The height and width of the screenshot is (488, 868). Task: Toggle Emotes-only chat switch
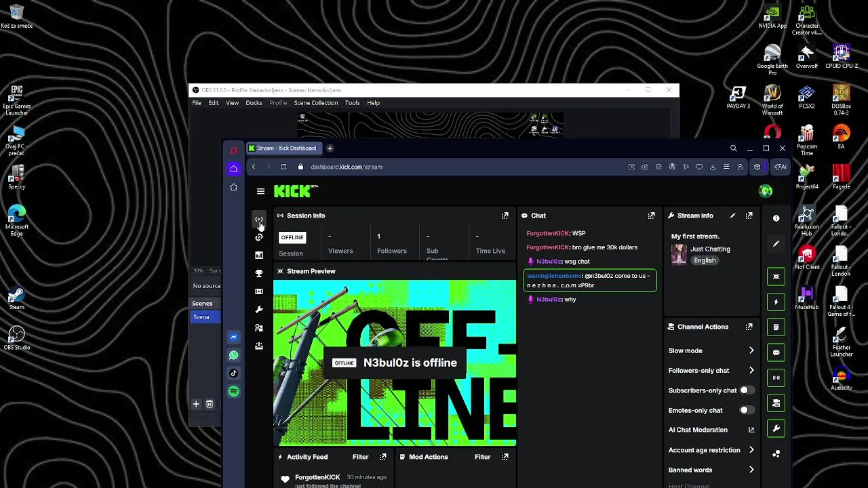point(747,410)
